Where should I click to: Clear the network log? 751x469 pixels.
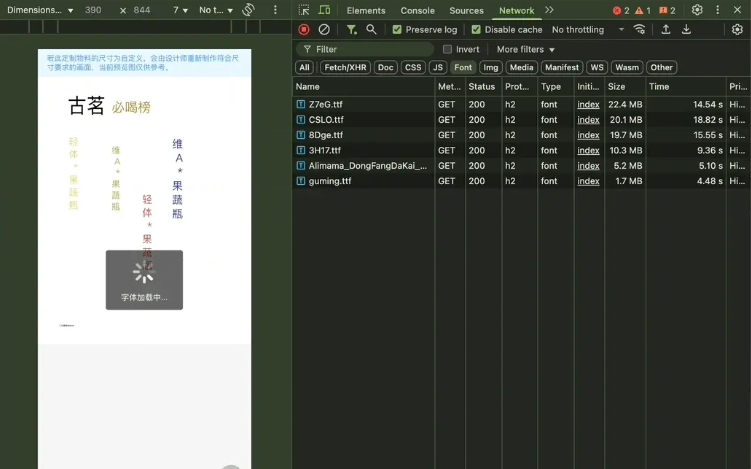[x=324, y=30]
